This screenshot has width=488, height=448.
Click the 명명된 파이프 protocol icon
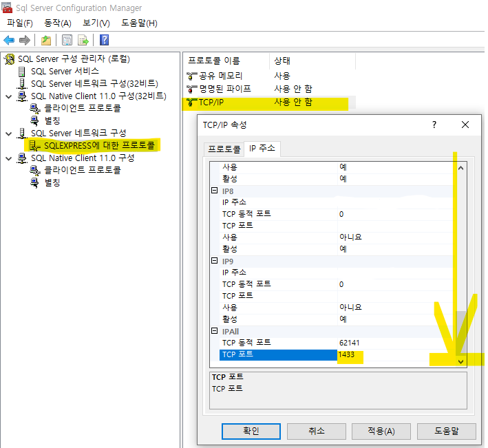pos(192,89)
